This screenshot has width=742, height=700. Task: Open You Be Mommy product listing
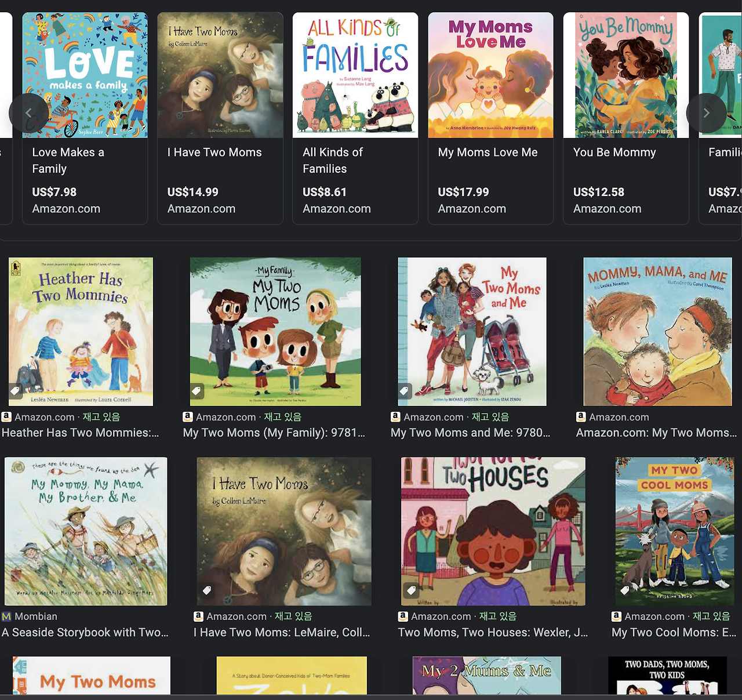[x=626, y=118]
